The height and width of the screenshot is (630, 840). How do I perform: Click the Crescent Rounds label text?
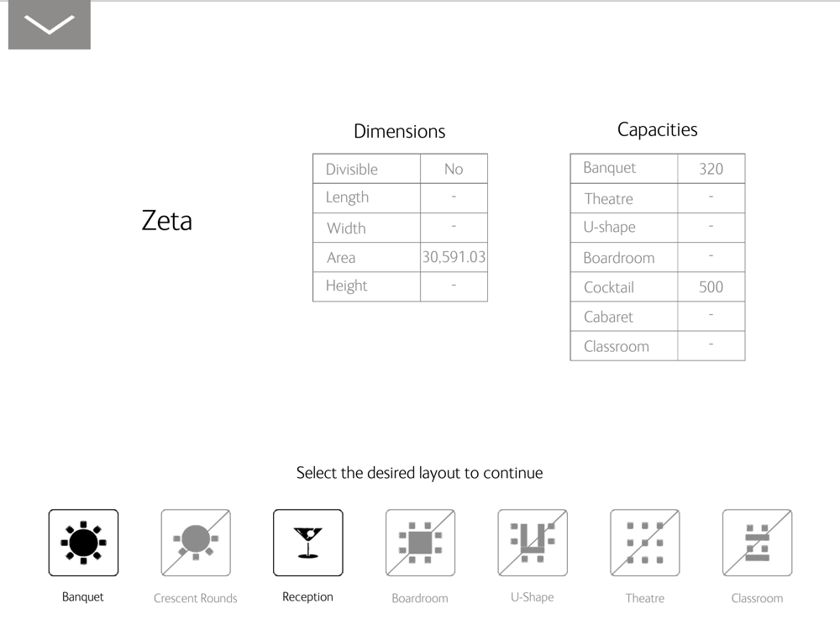195,598
